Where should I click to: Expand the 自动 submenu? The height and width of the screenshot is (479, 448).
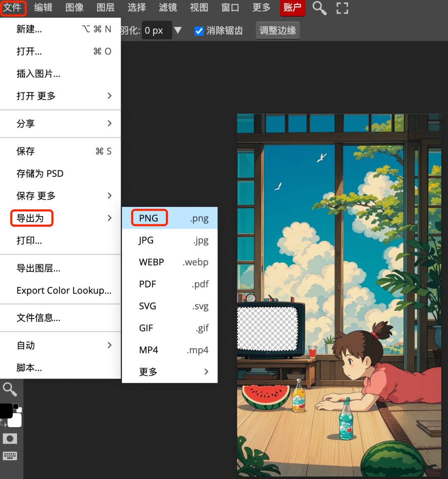61,345
